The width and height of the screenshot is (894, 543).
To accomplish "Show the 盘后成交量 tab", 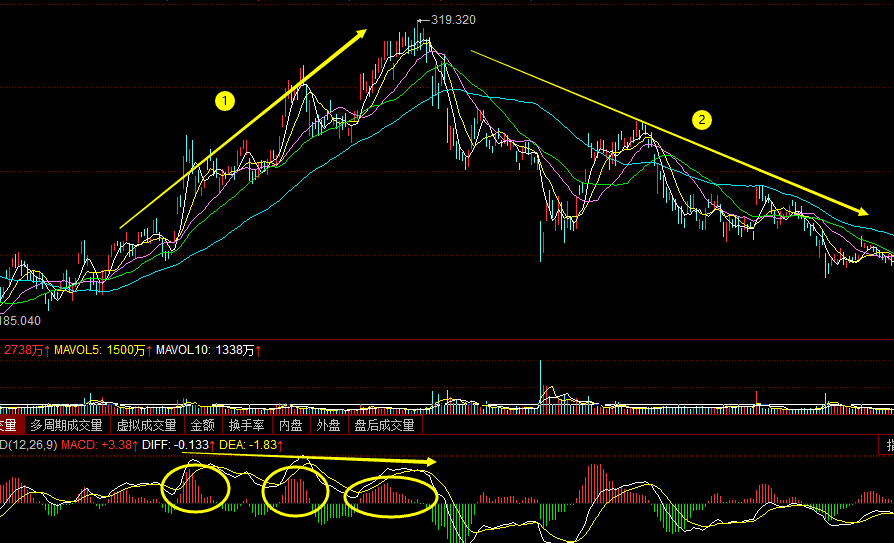I will tap(384, 426).
